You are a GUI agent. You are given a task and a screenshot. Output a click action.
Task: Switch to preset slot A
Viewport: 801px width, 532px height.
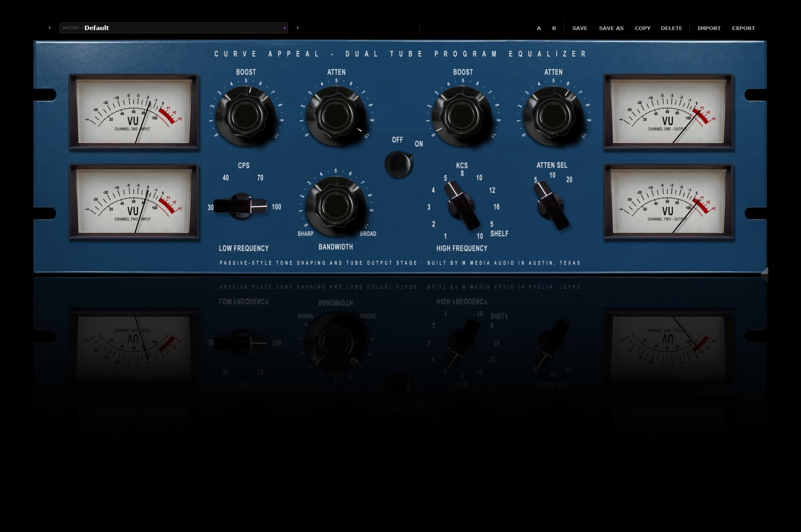click(539, 28)
